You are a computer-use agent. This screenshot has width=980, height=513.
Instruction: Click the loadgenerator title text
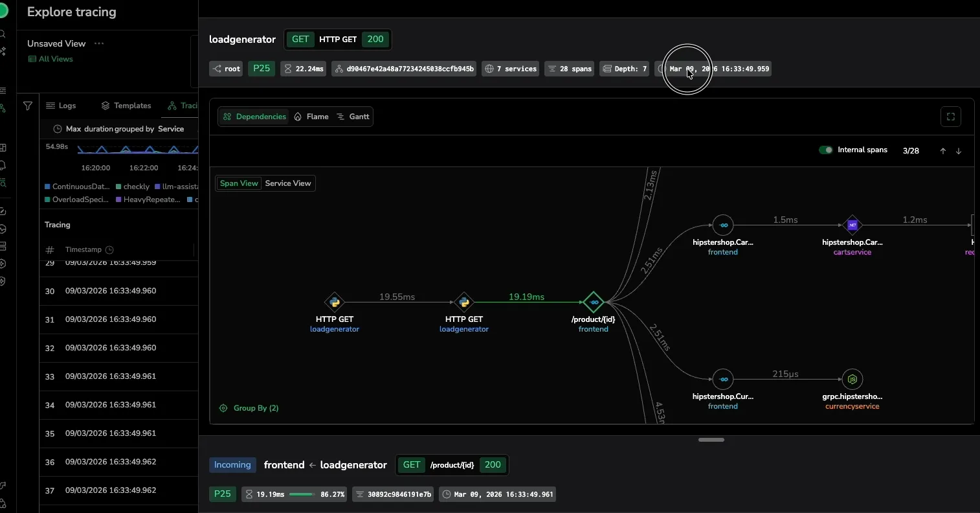pyautogui.click(x=242, y=40)
